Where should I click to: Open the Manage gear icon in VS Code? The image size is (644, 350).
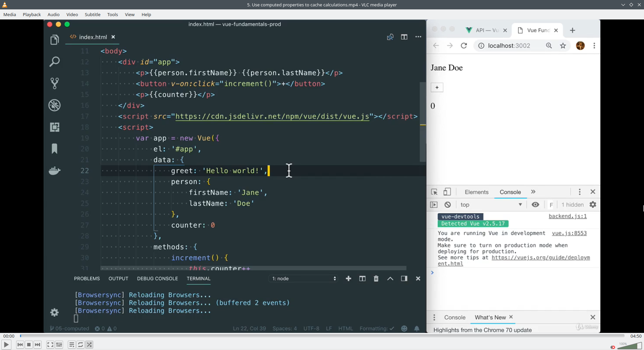(54, 312)
